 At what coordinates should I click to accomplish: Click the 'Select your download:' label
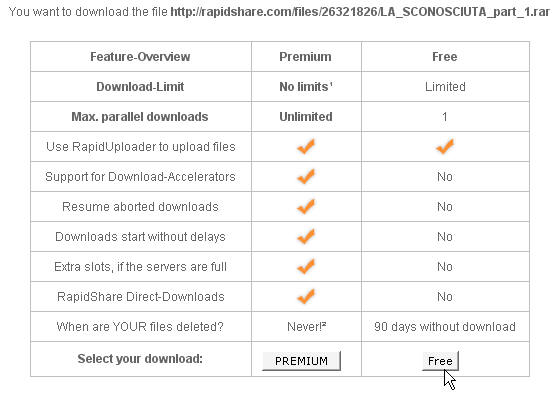pyautogui.click(x=140, y=359)
